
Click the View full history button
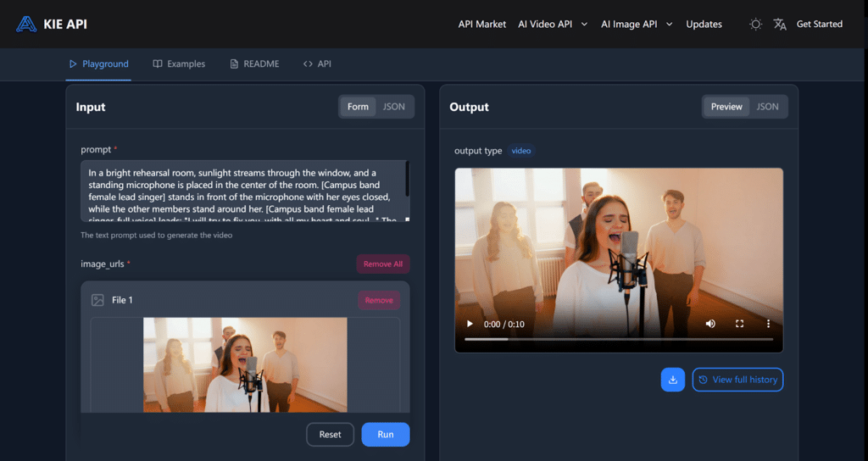pos(737,380)
